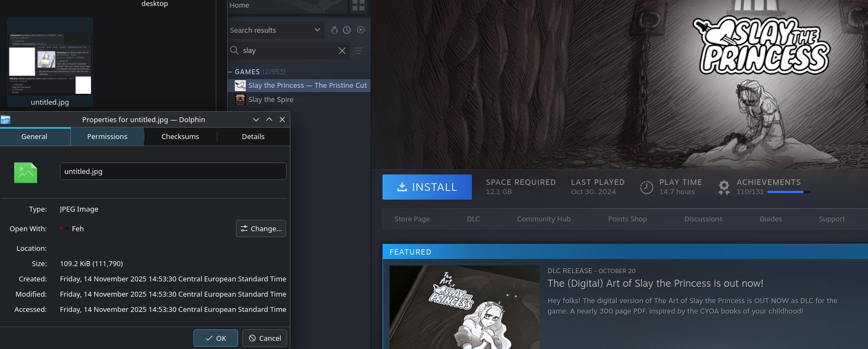Click the magnifier icon in Steam search
Image resolution: width=868 pixels, height=349 pixels.
(234, 50)
